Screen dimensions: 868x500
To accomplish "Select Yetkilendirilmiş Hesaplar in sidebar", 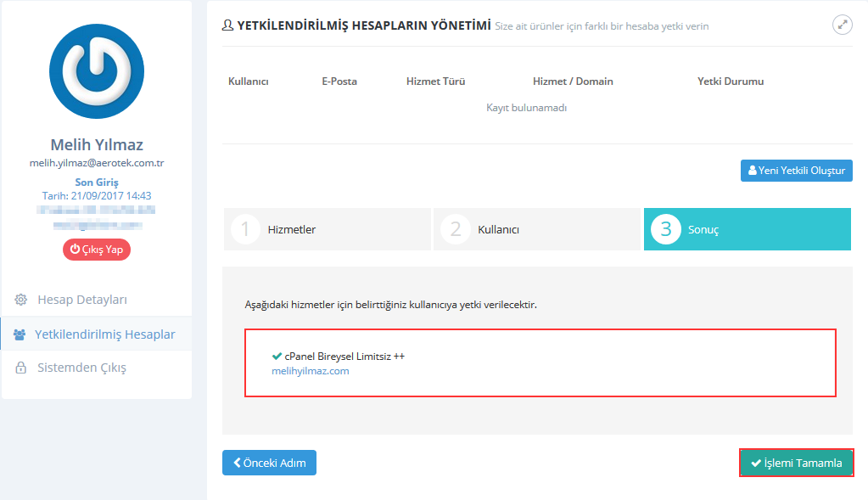I will pos(104,334).
